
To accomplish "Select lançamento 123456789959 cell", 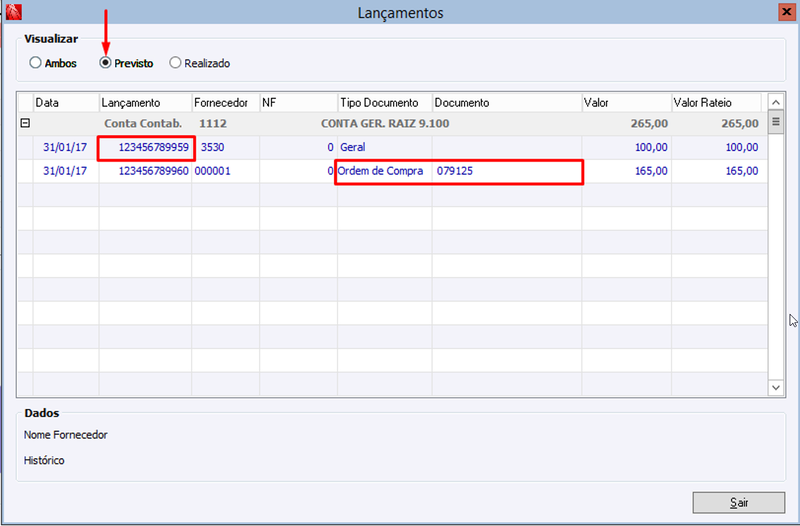I will [x=145, y=147].
